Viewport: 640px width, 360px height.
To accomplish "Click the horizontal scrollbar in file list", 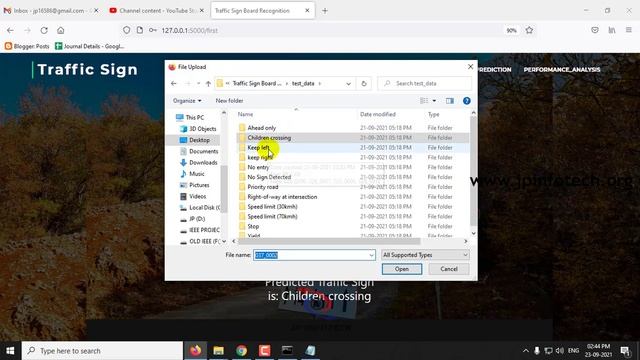I will (329, 241).
